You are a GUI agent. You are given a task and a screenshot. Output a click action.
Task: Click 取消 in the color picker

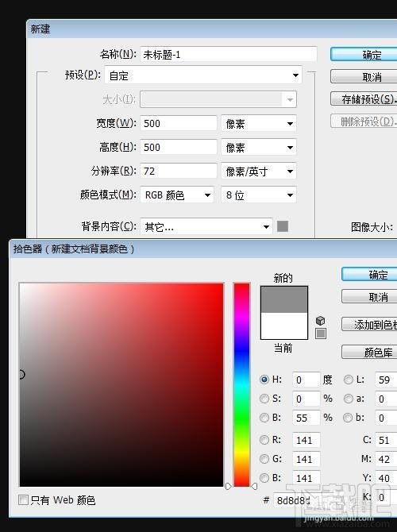tap(369, 297)
